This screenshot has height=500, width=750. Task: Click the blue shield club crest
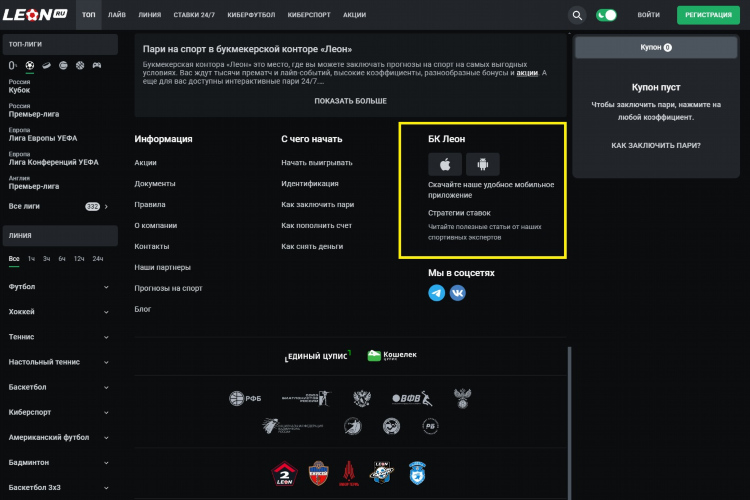(417, 474)
